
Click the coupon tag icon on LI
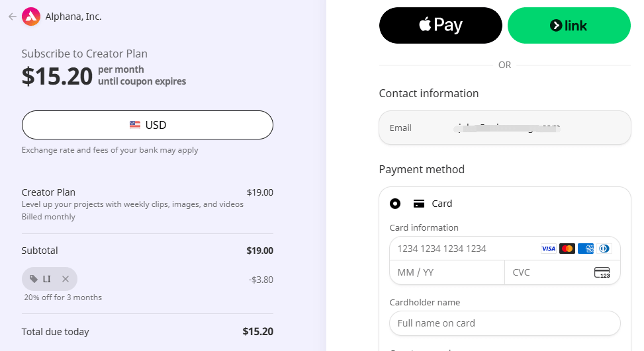34,279
